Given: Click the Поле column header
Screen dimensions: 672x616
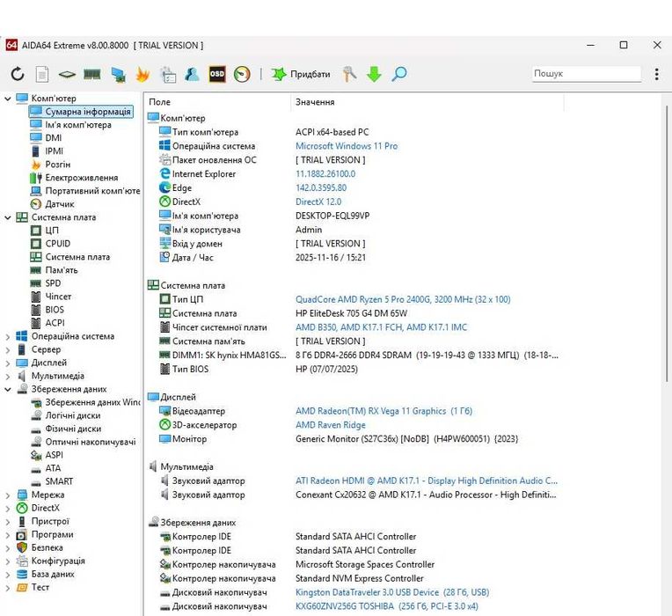Looking at the screenshot, I should 218,102.
